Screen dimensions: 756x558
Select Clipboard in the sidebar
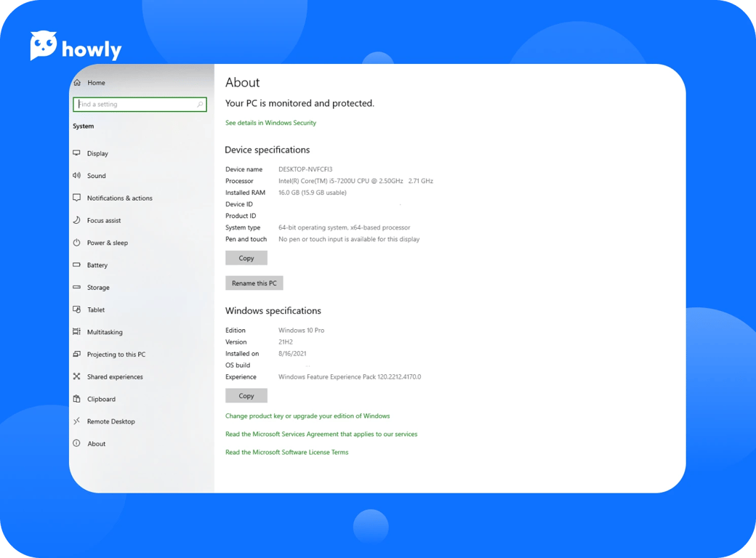(x=101, y=399)
